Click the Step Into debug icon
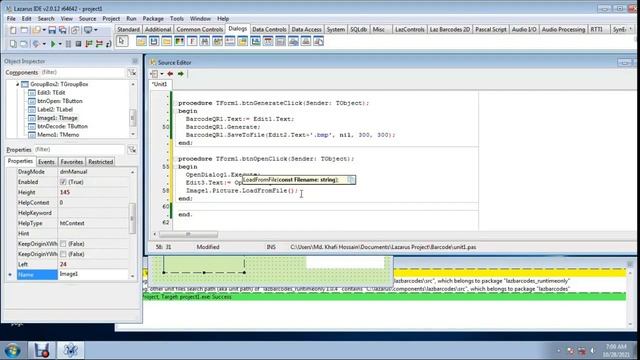 (89, 44)
